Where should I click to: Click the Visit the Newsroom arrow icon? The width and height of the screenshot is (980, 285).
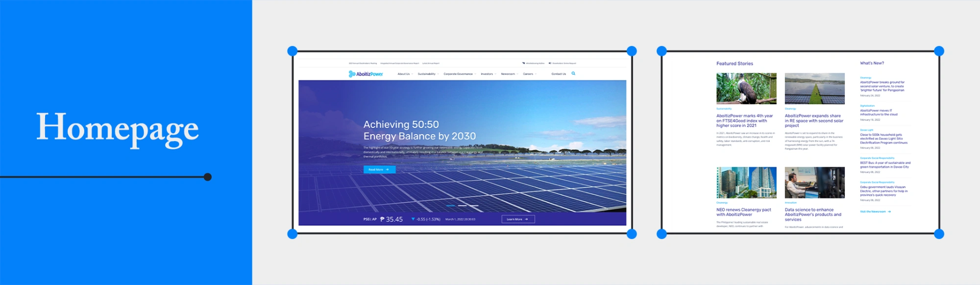pos(889,212)
